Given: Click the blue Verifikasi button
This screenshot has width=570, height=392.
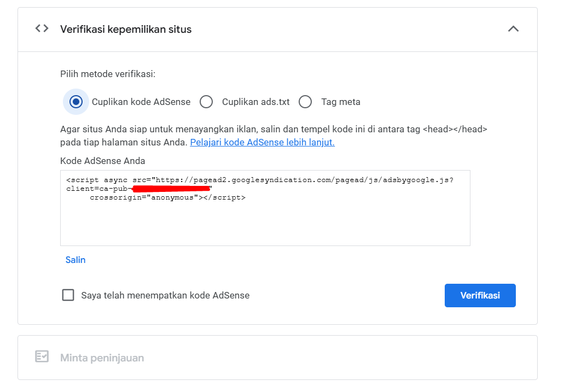Looking at the screenshot, I should coord(480,295).
